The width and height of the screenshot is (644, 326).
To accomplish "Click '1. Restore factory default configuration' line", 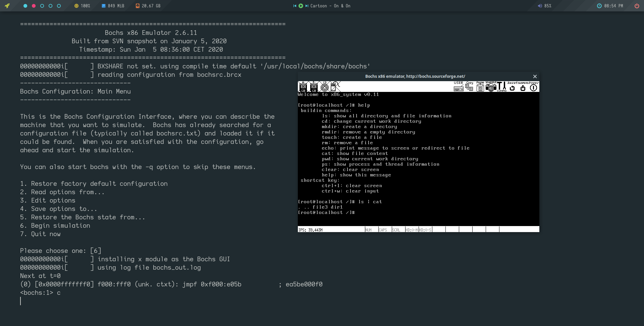I will 94,184.
